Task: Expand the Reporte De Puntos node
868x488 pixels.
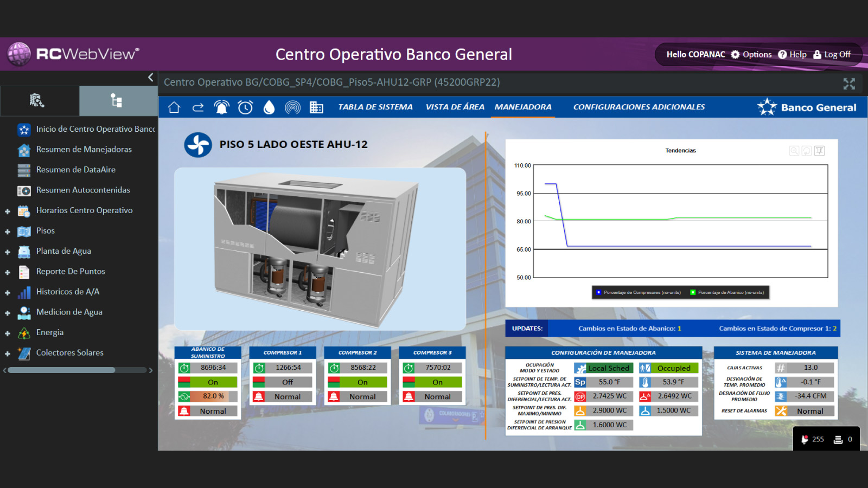Action: click(8, 272)
